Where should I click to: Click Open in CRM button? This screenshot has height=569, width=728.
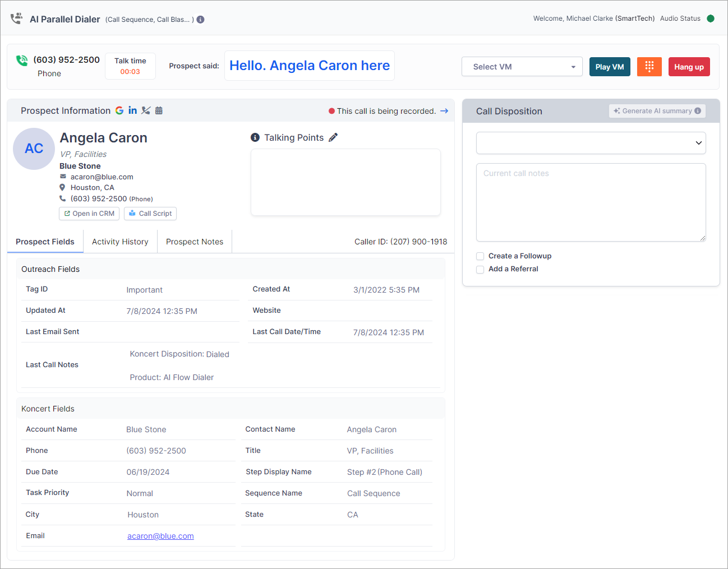(89, 214)
